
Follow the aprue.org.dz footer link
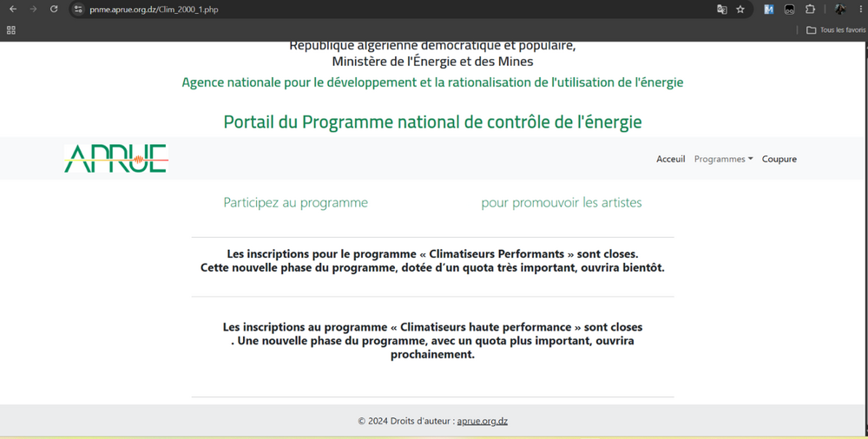[x=482, y=421]
